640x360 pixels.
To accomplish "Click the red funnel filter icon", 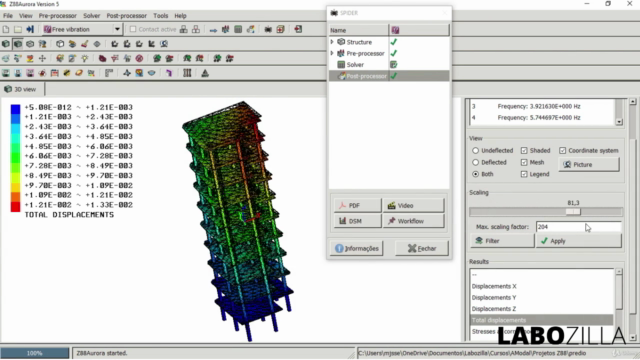I will tap(115, 58).
